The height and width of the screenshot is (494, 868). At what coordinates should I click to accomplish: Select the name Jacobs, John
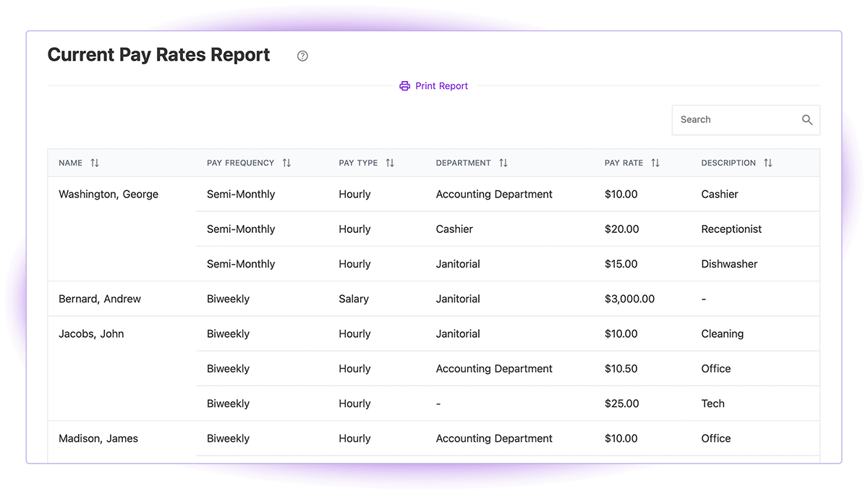point(91,334)
